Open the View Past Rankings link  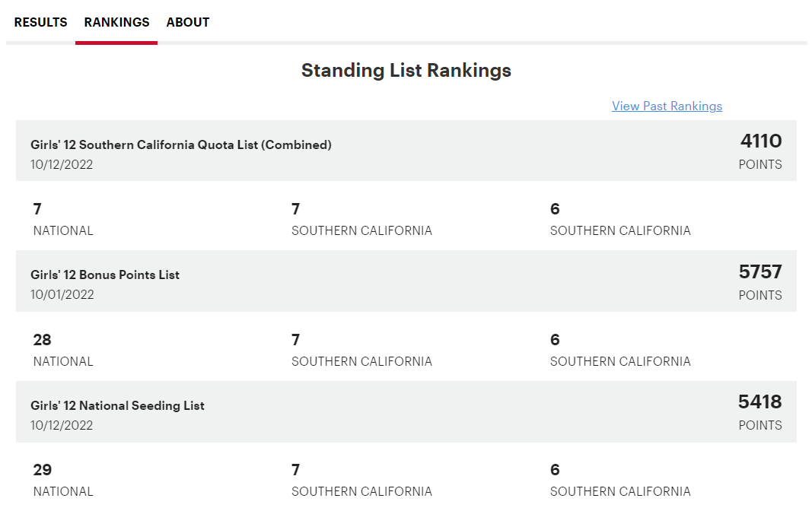coord(667,106)
